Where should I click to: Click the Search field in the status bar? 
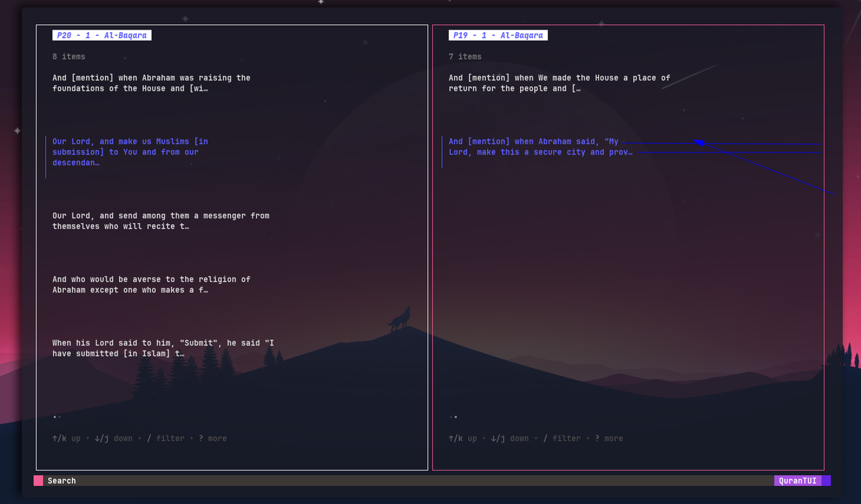[x=409, y=480]
